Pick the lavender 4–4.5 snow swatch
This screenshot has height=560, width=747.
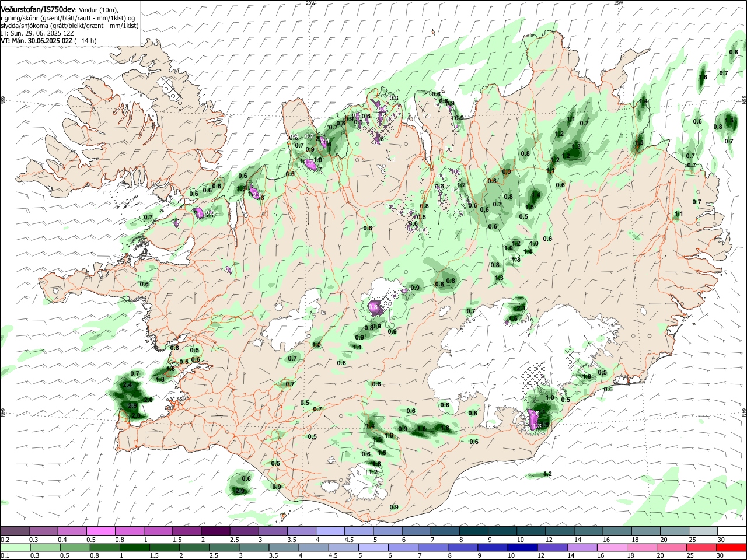pyautogui.click(x=330, y=531)
